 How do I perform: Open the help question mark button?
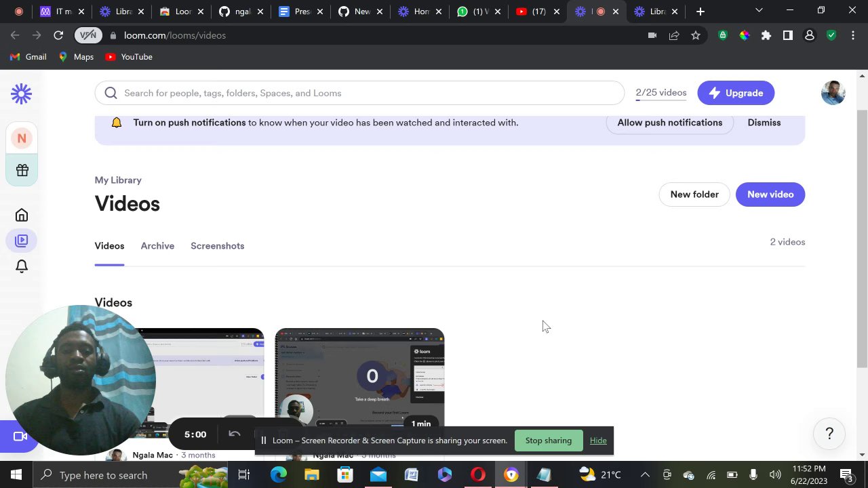point(829,434)
